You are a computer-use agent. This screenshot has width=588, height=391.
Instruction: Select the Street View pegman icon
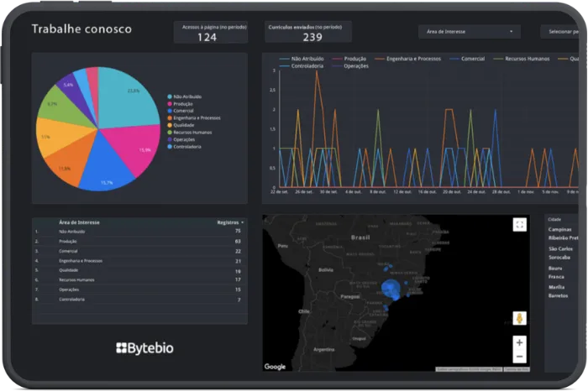tap(519, 318)
